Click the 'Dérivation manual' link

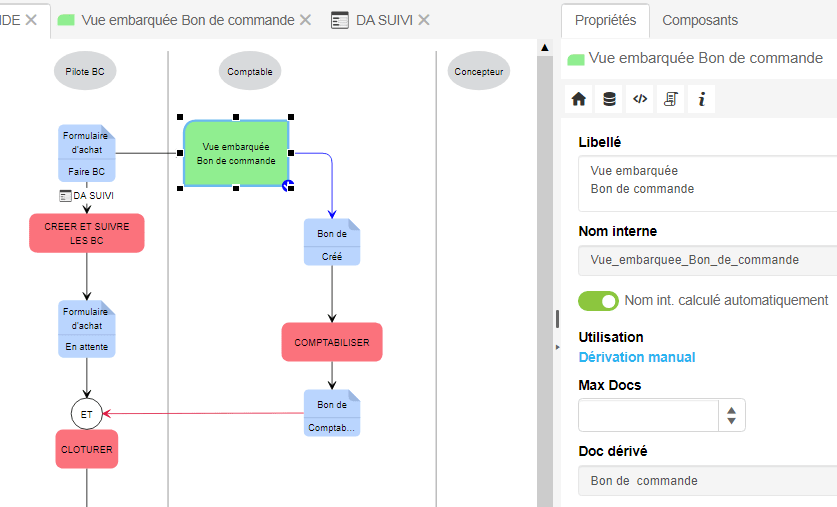[x=637, y=357]
